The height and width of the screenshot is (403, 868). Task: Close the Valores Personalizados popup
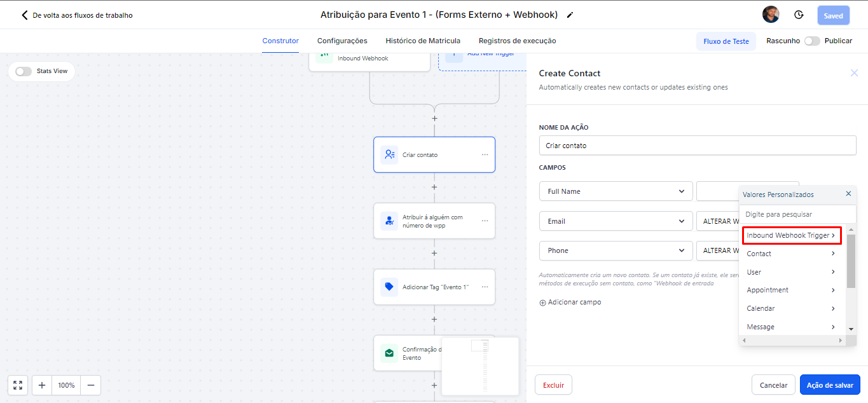point(848,194)
